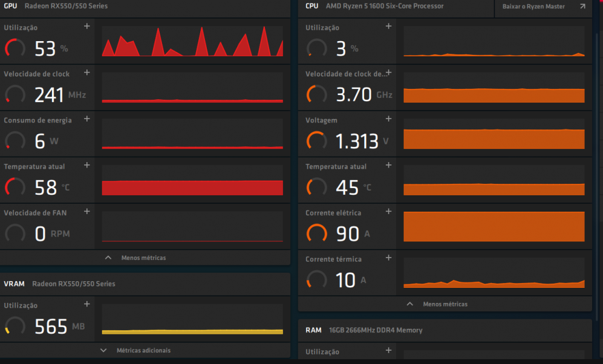Click the GPU utilization red spike graph

coord(192,41)
